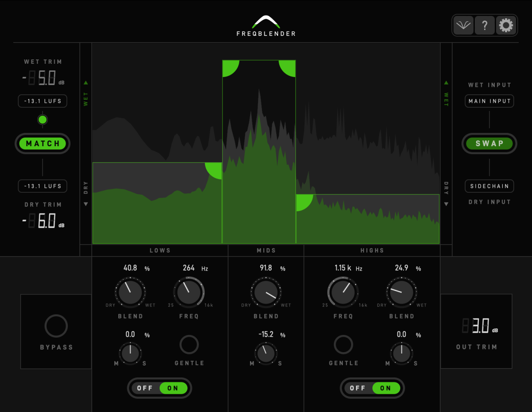The height and width of the screenshot is (412, 532).
Task: Click the Out Trim 3.0 dB value
Action: (x=480, y=327)
